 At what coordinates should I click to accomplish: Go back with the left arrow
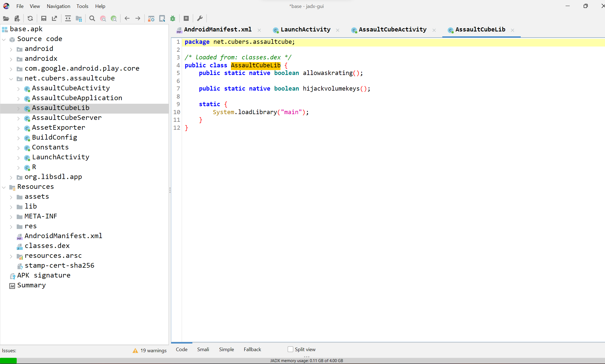tap(127, 19)
